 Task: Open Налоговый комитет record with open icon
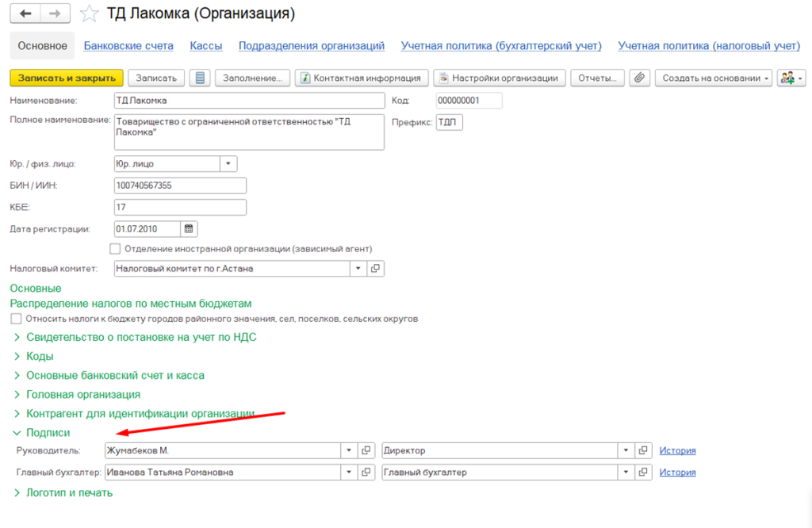point(376,269)
